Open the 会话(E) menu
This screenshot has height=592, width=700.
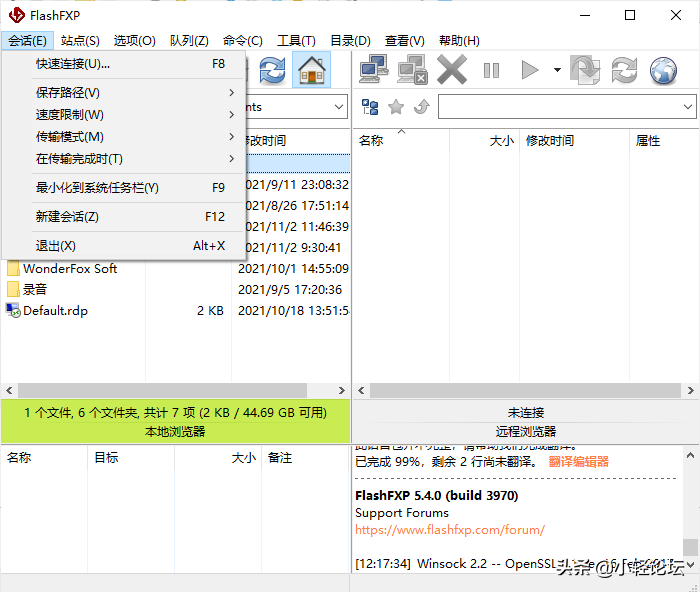[x=27, y=41]
